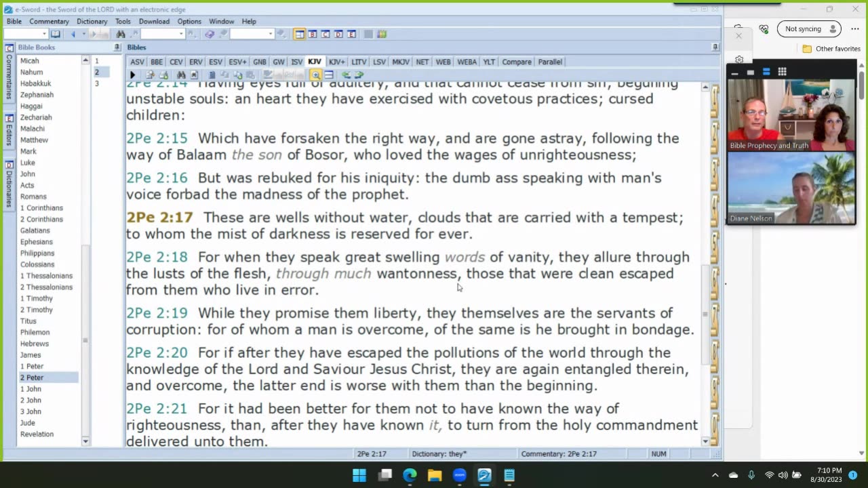Viewport: 868px width, 488px height.
Task: Toggle the split-pane view icon in the Bibles toolbar
Action: [329, 75]
